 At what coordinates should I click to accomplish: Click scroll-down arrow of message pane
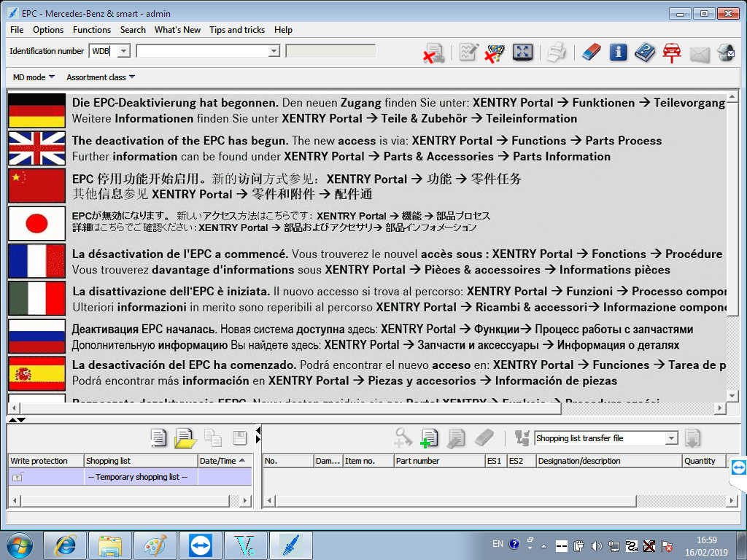[732, 395]
